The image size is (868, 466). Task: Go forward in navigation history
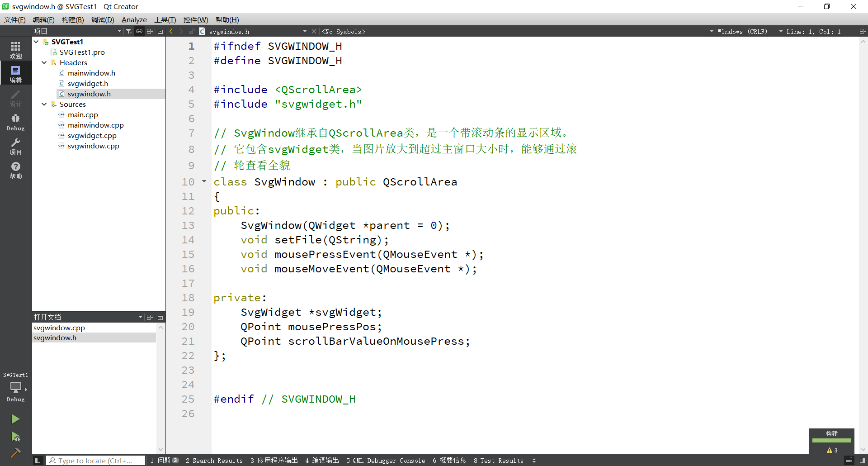coord(181,31)
